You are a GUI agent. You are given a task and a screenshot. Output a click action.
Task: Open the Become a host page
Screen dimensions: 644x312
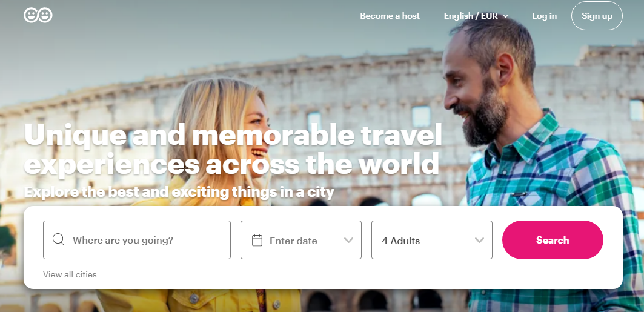pyautogui.click(x=390, y=16)
